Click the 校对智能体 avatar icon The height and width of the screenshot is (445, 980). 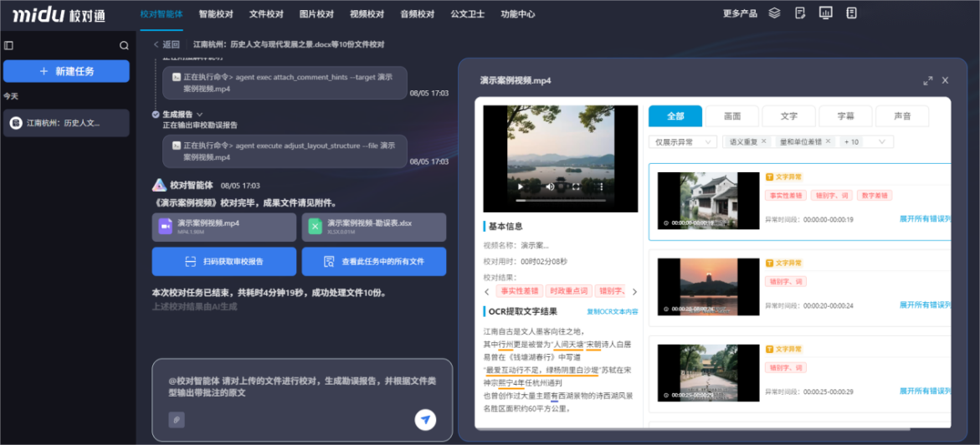click(159, 185)
